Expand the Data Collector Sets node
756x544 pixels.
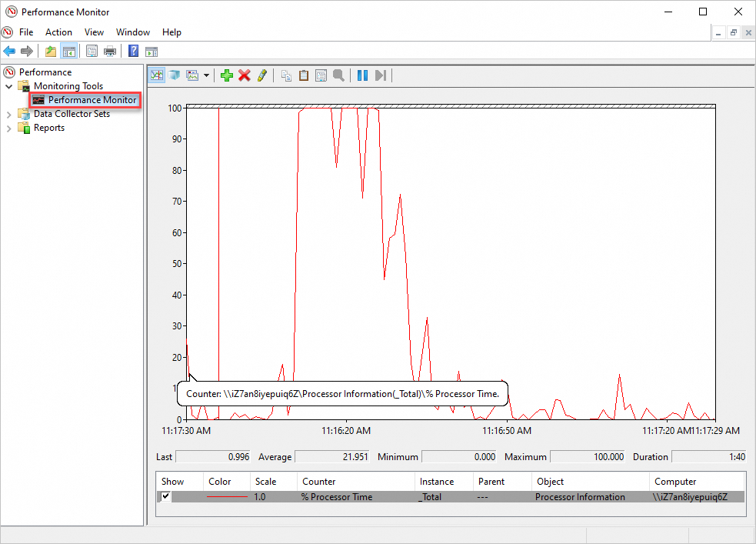tap(9, 114)
